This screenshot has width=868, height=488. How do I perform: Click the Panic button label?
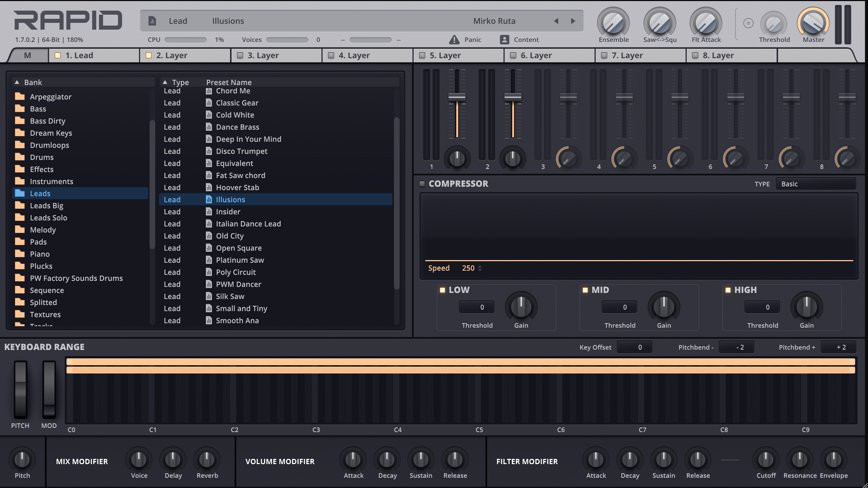pos(473,40)
